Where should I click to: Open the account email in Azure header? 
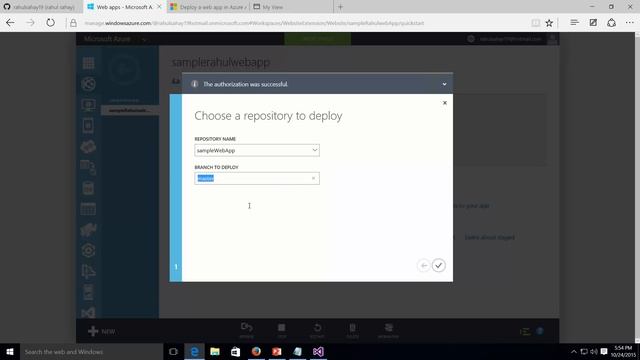click(510, 39)
